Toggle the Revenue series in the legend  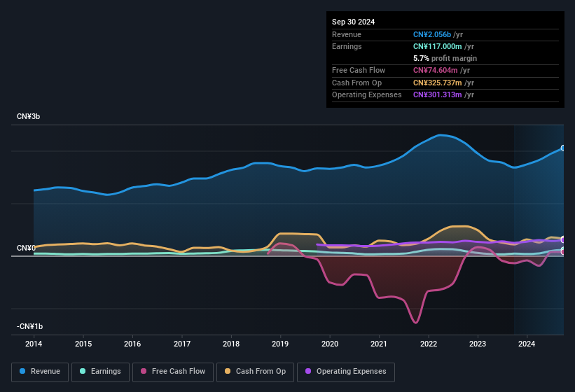coord(40,372)
